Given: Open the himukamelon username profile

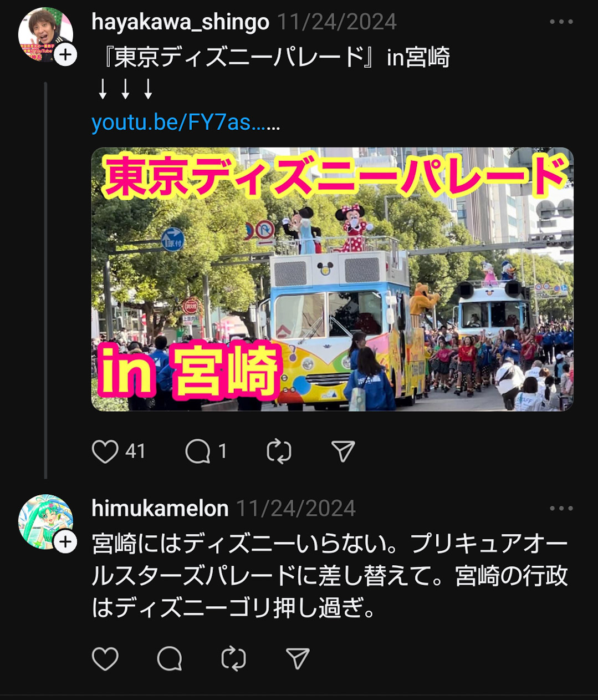Looking at the screenshot, I should click(160, 509).
